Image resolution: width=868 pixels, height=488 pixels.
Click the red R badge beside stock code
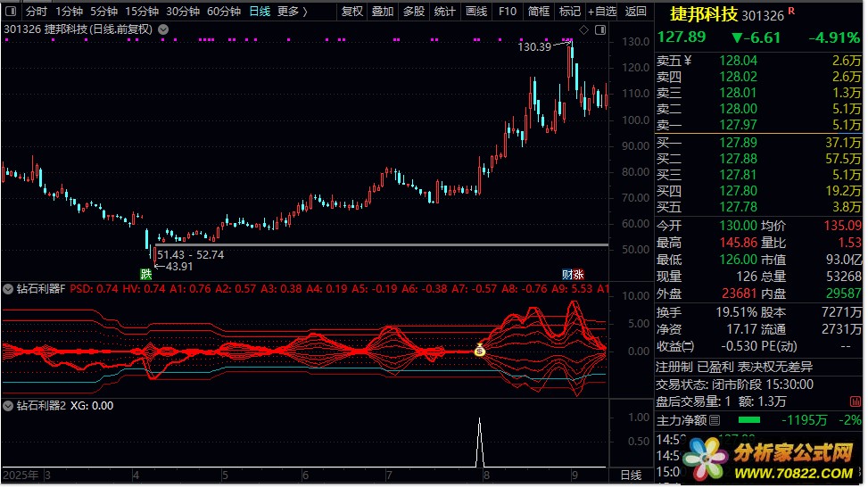click(791, 11)
